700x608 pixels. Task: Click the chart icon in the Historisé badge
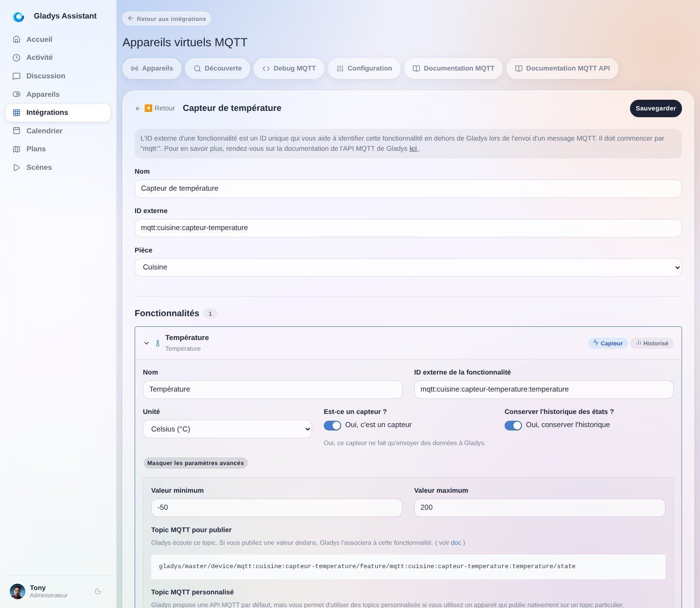click(638, 343)
